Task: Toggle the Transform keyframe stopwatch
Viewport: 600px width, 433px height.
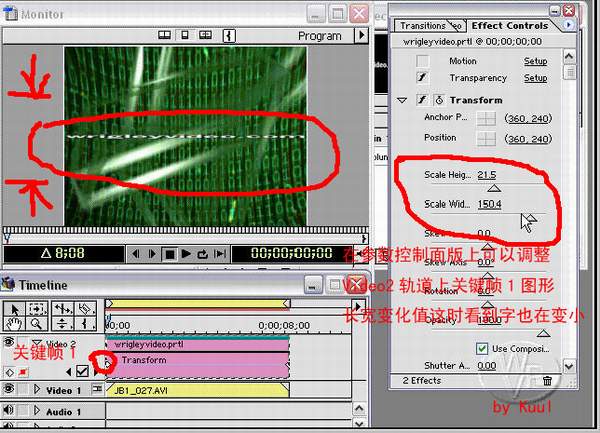Action: click(439, 100)
